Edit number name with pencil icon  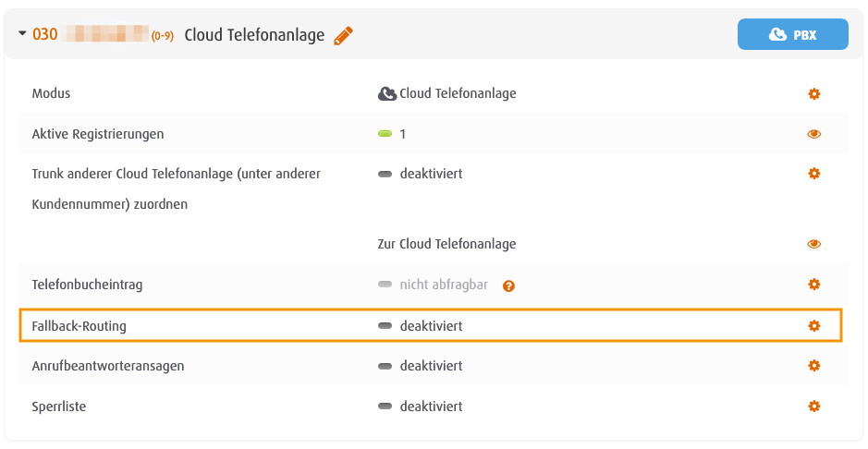[343, 36]
